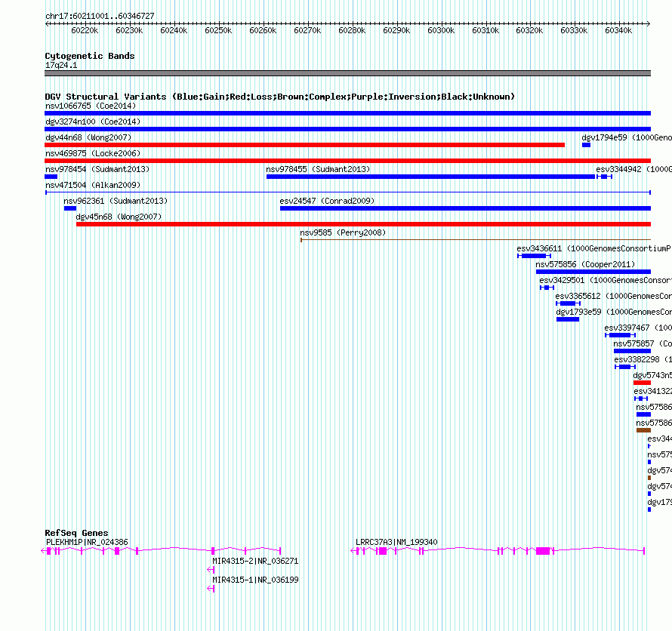Select the nsv978455 (Sudmant2013) blue bar

430,177
